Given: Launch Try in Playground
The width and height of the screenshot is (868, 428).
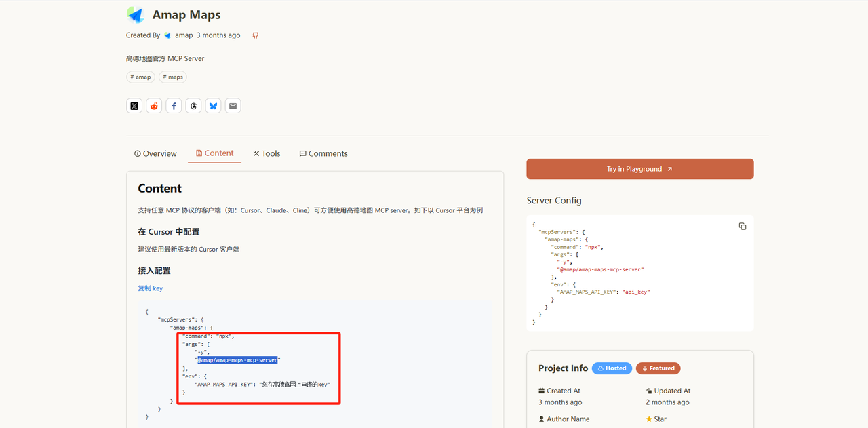Looking at the screenshot, I should click(639, 169).
